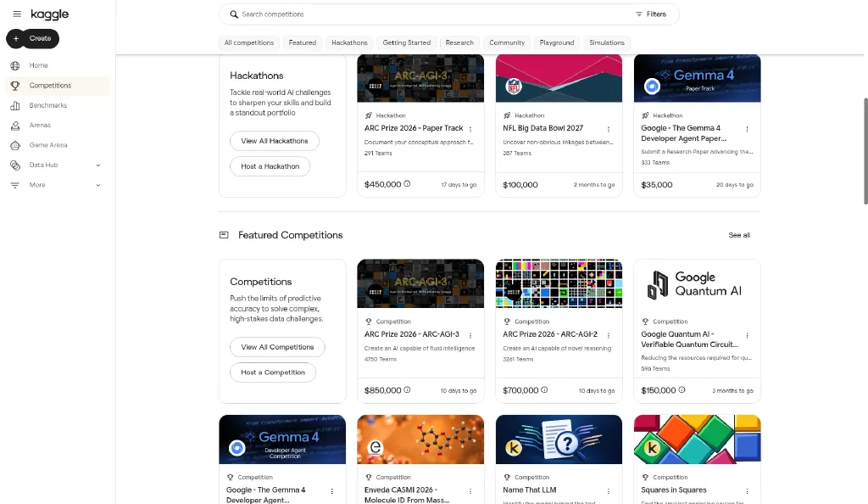Image resolution: width=868 pixels, height=504 pixels.
Task: Open the Filters dropdown
Action: tap(651, 14)
